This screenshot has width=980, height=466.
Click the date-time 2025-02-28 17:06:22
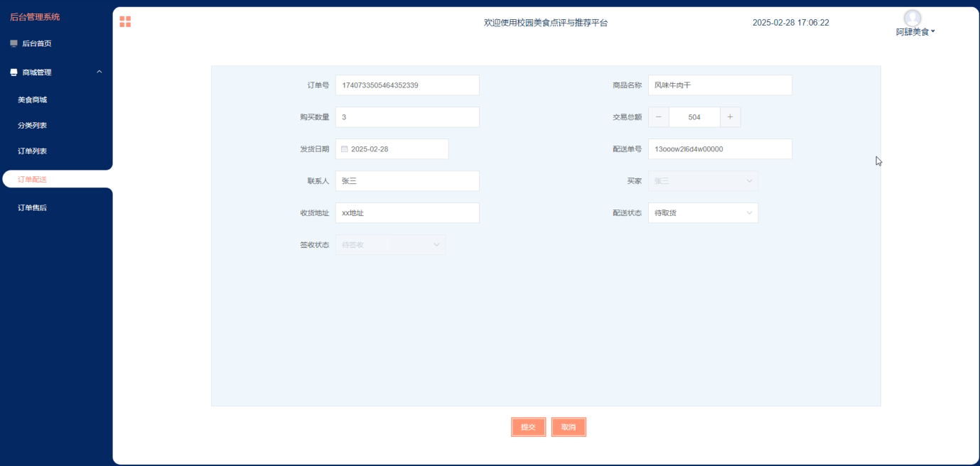(x=790, y=23)
